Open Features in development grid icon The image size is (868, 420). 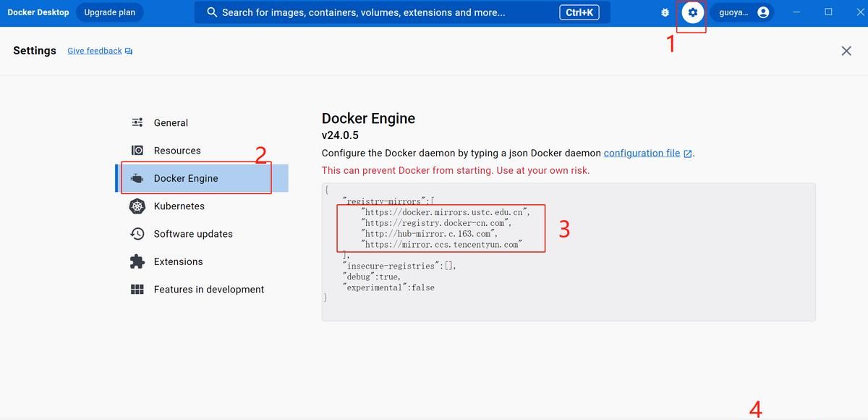(138, 289)
